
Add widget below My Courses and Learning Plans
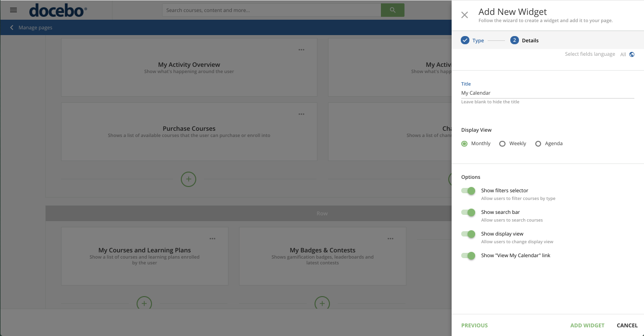pyautogui.click(x=144, y=303)
